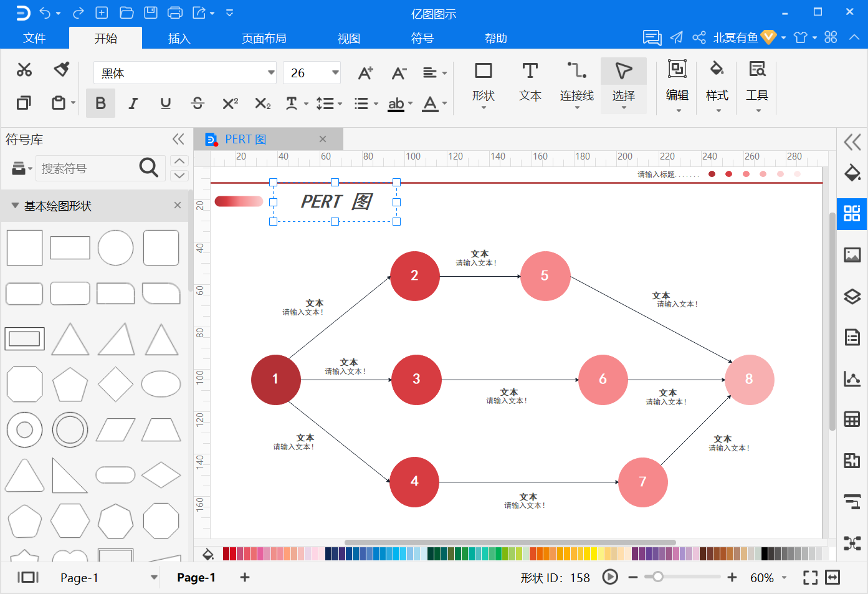Switch to the 帮助 ribbon tab
This screenshot has height=594, width=868.
(496, 38)
